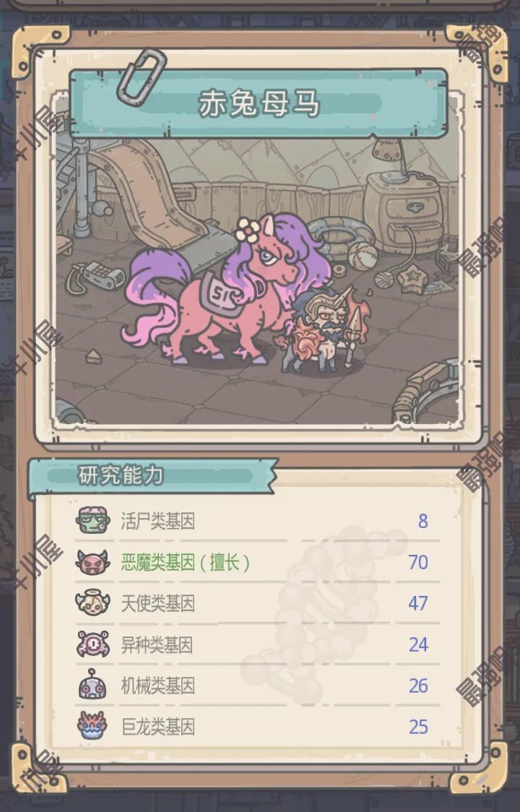Click the zombie gene icon
Image resolution: width=520 pixels, height=812 pixels.
pos(92,521)
